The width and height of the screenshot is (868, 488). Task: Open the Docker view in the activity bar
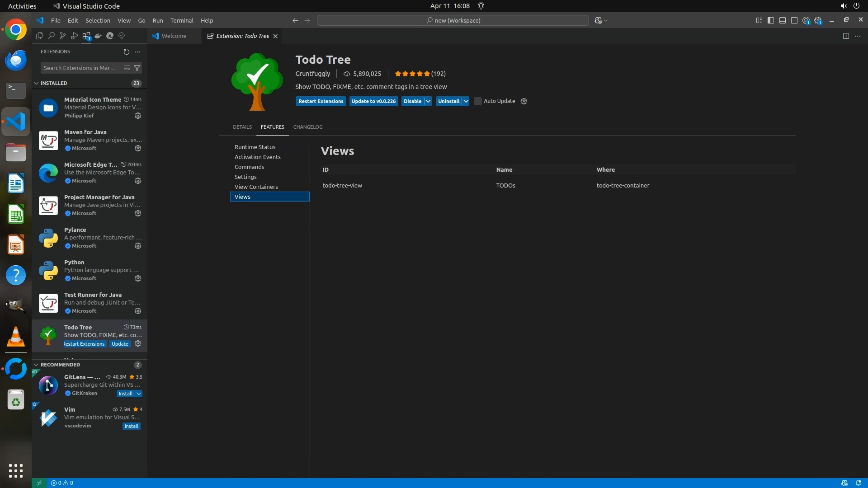pos(98,36)
